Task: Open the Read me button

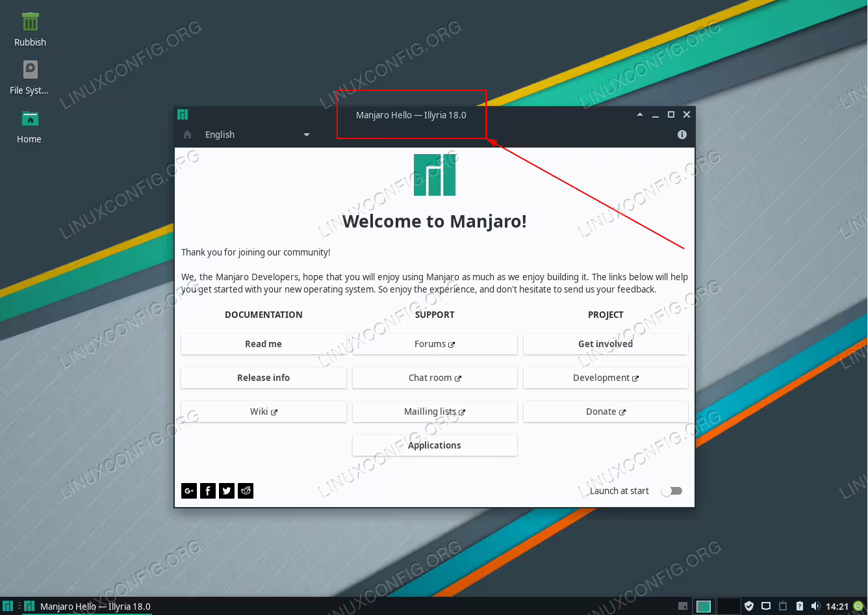Action: (264, 344)
